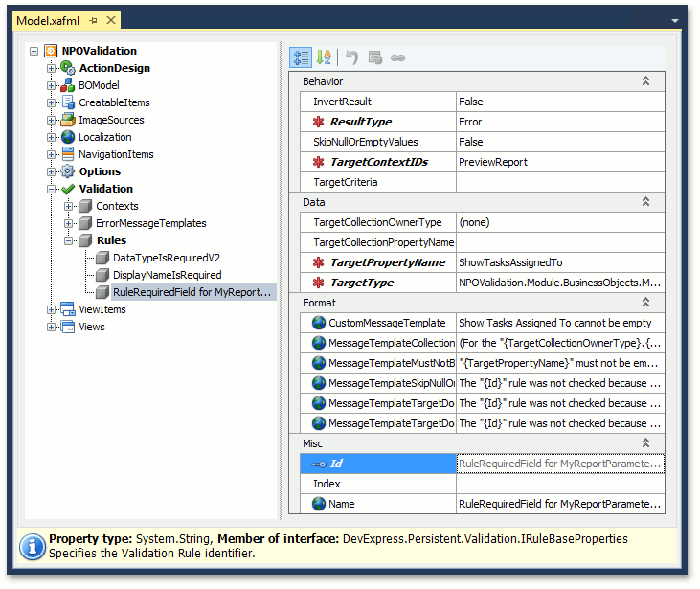Image resolution: width=700 pixels, height=589 pixels.
Task: Switch property grid to categorized view
Action: 302,57
